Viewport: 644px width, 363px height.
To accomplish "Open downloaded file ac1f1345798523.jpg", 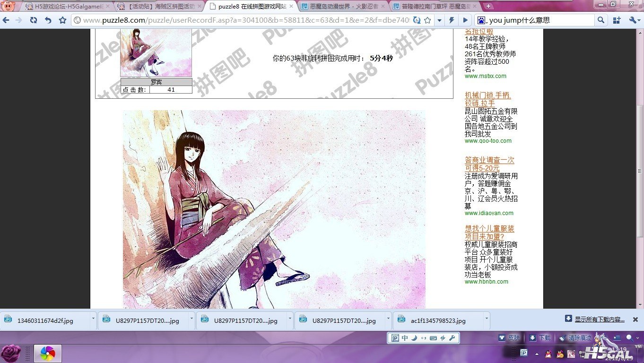I will click(438, 320).
